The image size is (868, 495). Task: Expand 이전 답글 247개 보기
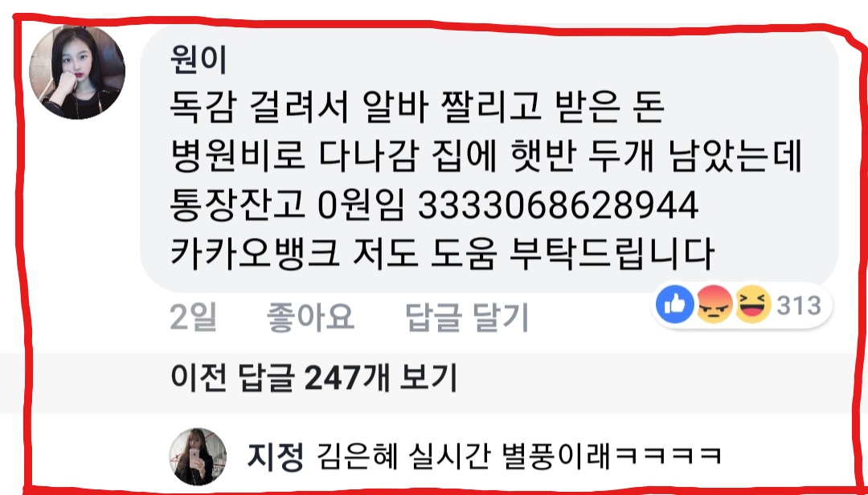point(314,378)
